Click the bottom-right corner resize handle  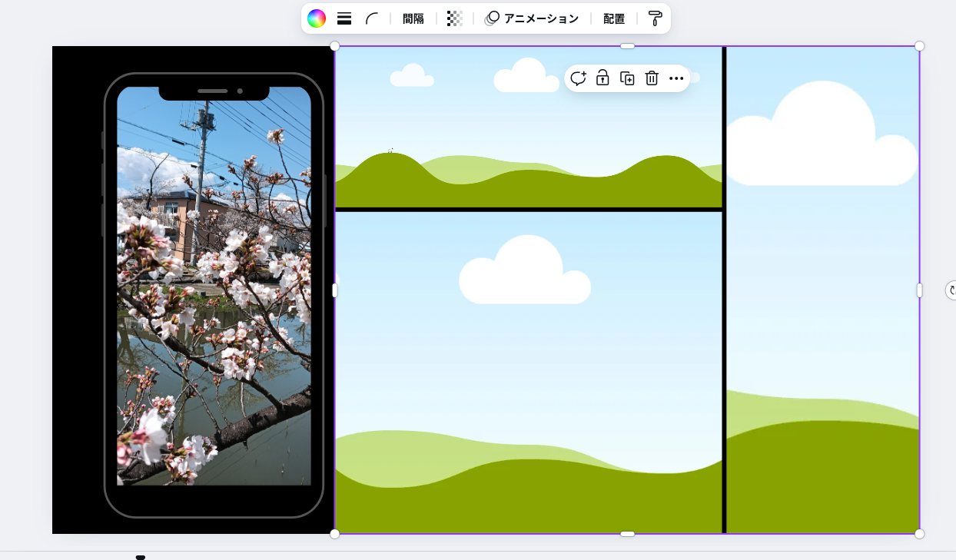pyautogui.click(x=919, y=533)
